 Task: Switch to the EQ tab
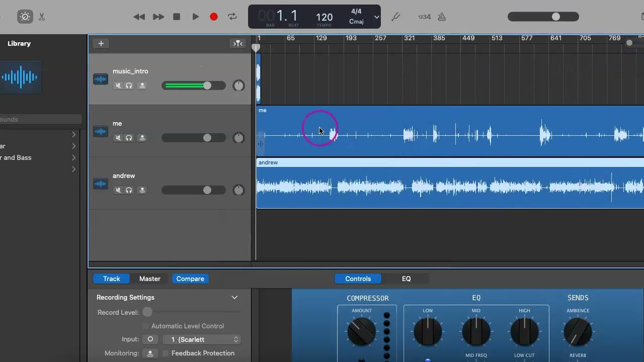(406, 279)
